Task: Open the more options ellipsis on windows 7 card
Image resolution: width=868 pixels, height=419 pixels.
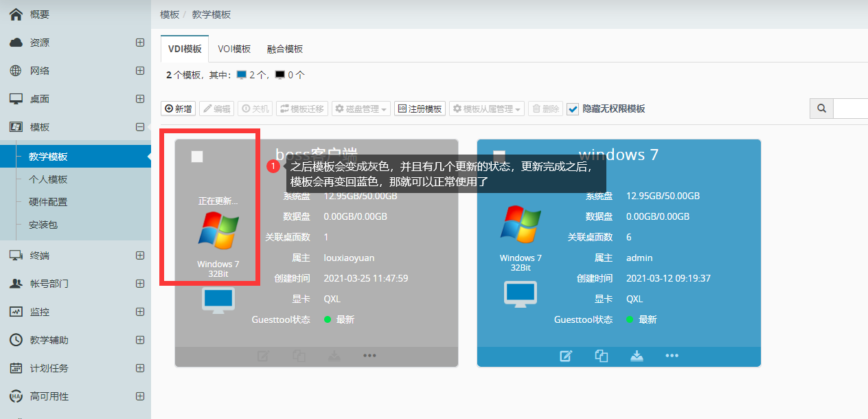Action: point(672,356)
